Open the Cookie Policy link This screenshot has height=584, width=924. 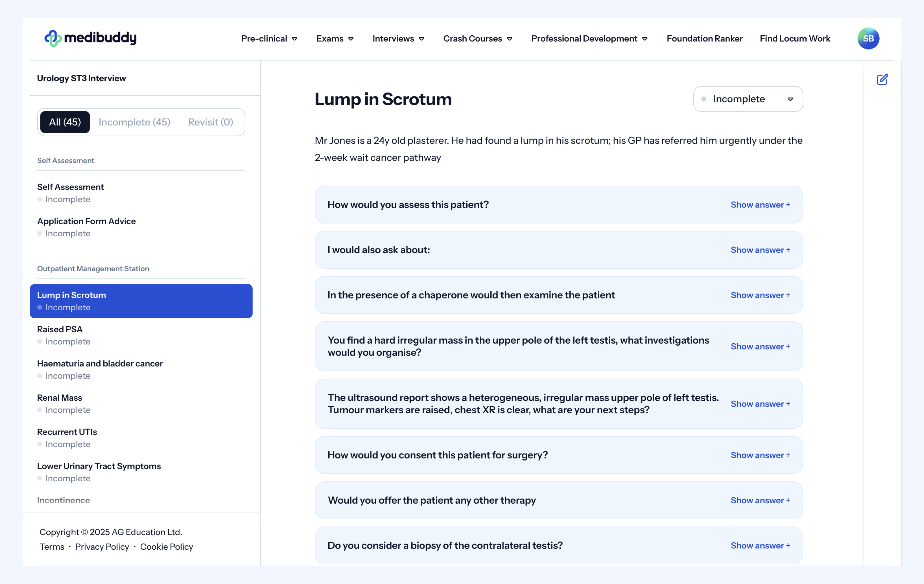point(166,547)
